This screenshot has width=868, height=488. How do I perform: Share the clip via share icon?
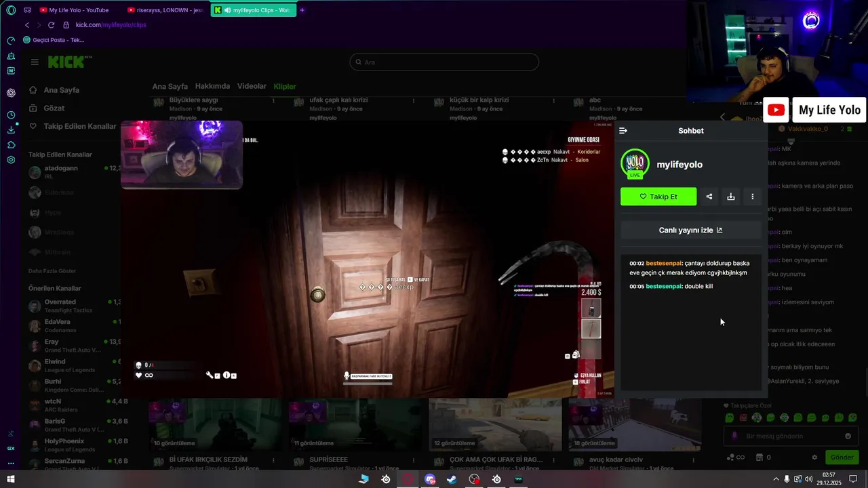click(709, 197)
